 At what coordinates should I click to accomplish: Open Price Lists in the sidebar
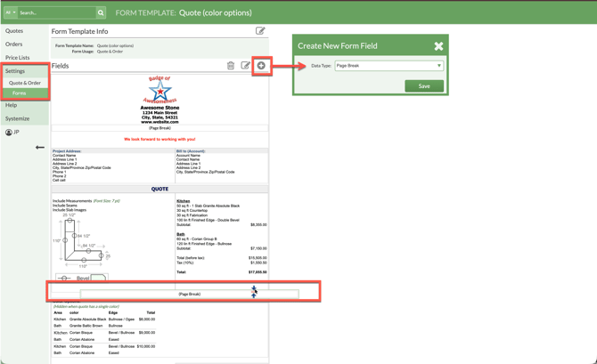click(17, 58)
